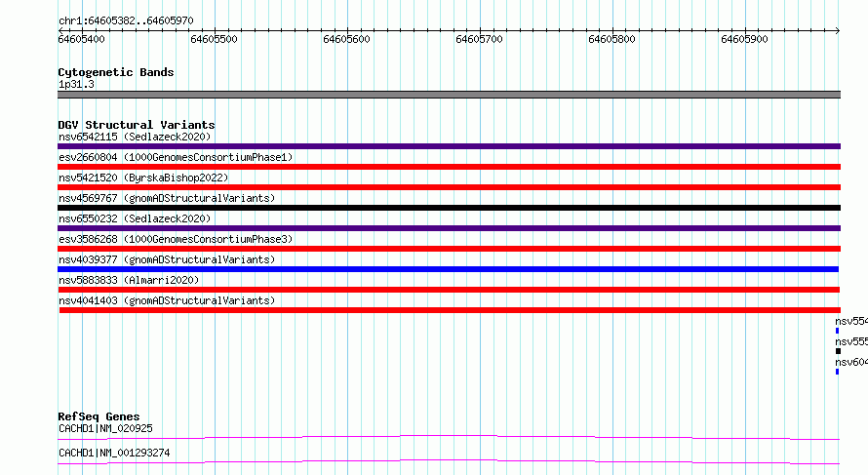Click the small blue marker under nsv604

pos(837,372)
